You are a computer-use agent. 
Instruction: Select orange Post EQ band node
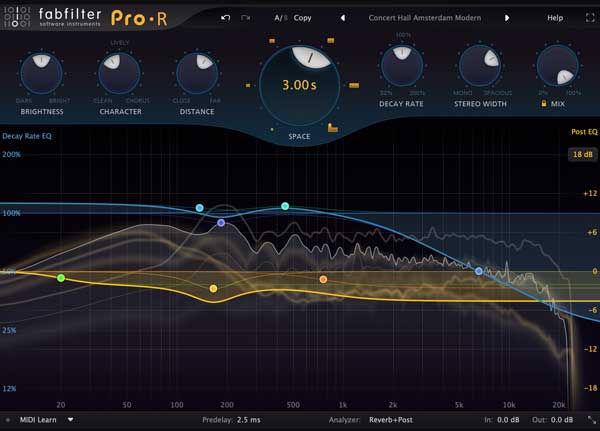pyautogui.click(x=323, y=279)
